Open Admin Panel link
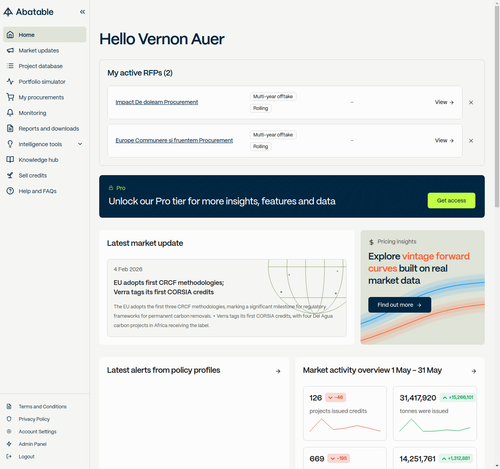This screenshot has height=469, width=500. (x=32, y=444)
